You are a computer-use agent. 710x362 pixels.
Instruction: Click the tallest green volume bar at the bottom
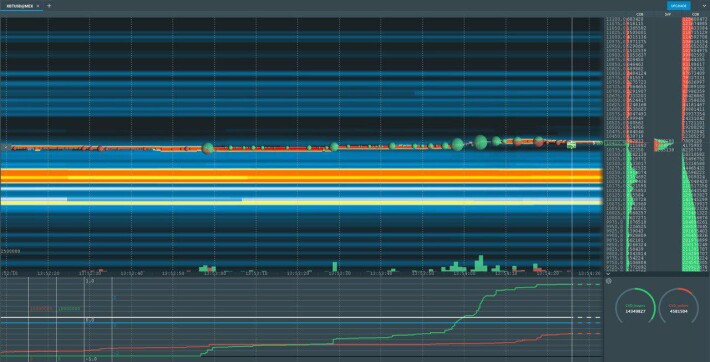480,263
